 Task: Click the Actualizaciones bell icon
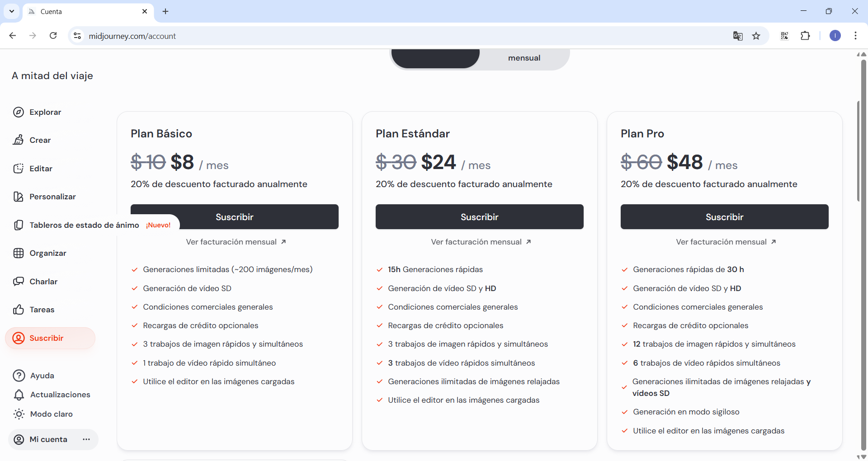[x=19, y=395]
